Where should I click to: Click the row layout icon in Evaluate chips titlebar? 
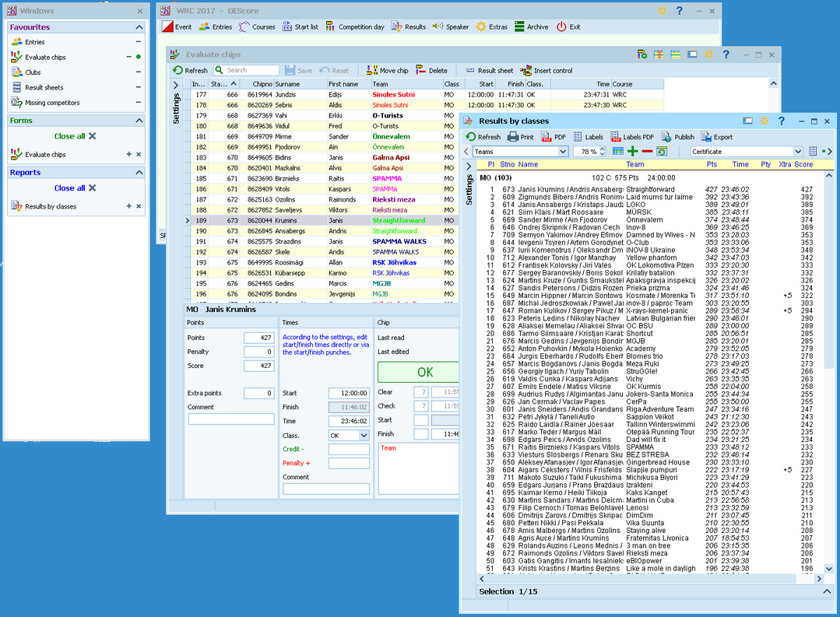[x=675, y=54]
